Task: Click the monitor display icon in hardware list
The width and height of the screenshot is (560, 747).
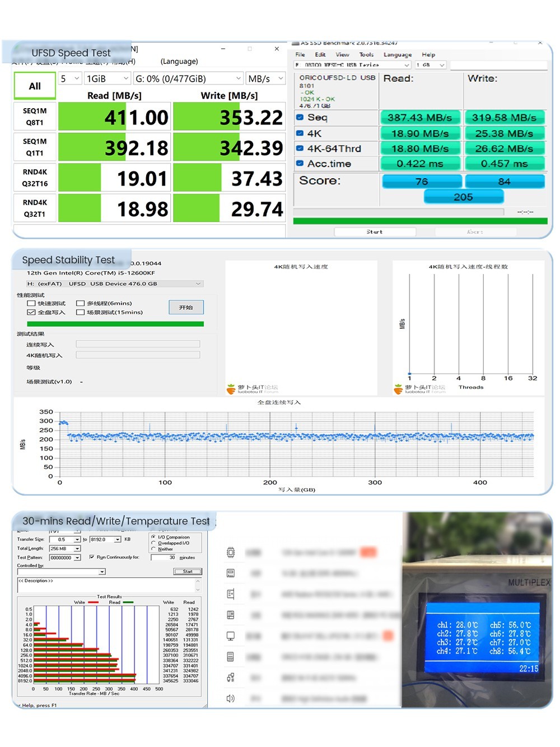Action: 230,636
